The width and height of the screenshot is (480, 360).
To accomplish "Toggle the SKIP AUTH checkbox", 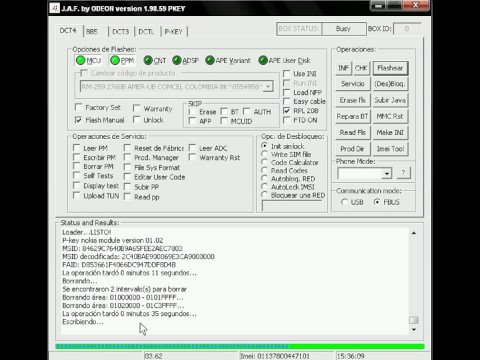I will (247, 112).
